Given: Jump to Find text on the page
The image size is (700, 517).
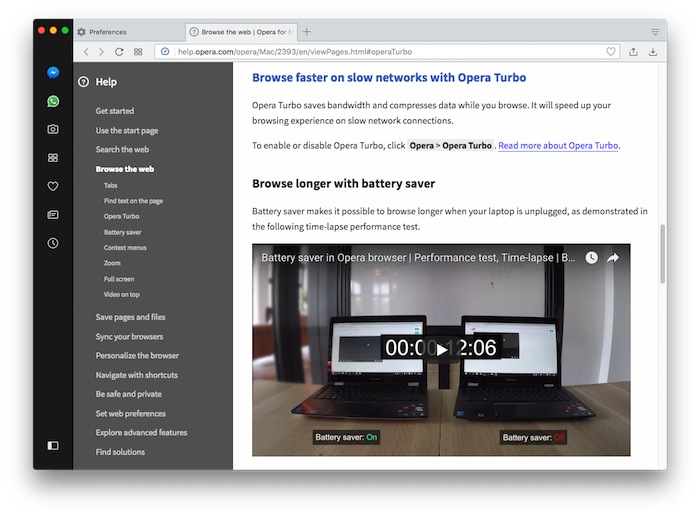Looking at the screenshot, I should pyautogui.click(x=133, y=201).
